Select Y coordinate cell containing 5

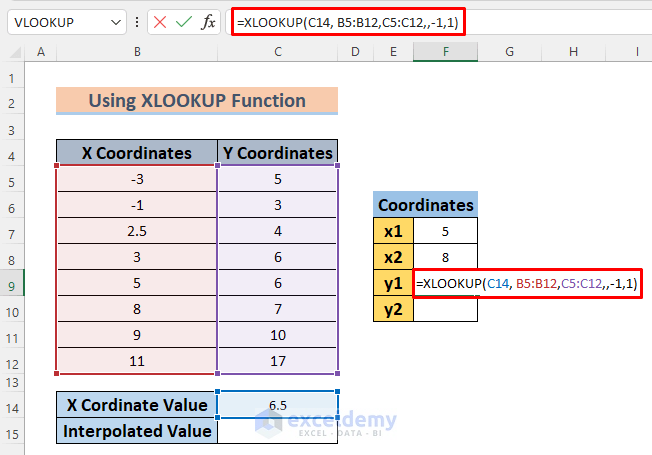(x=278, y=179)
